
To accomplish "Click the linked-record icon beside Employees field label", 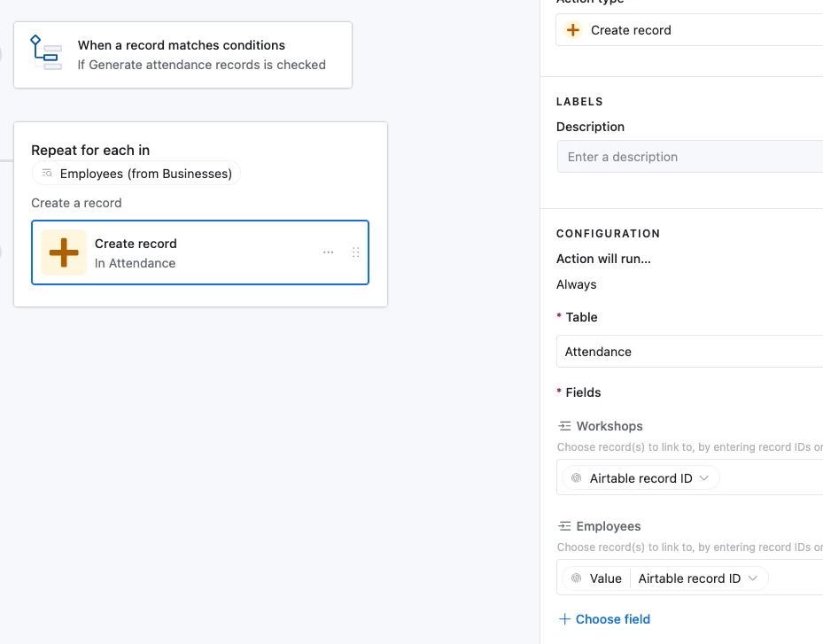I will point(564,526).
